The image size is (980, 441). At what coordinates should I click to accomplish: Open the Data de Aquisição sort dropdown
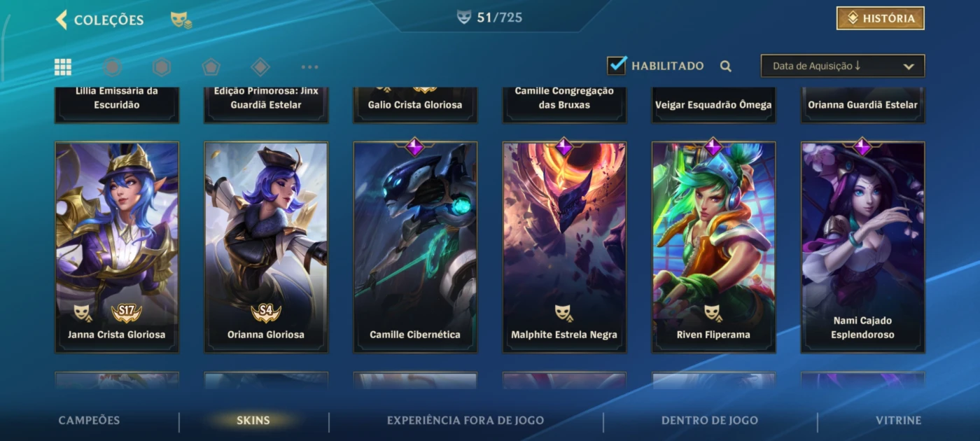[x=843, y=66]
